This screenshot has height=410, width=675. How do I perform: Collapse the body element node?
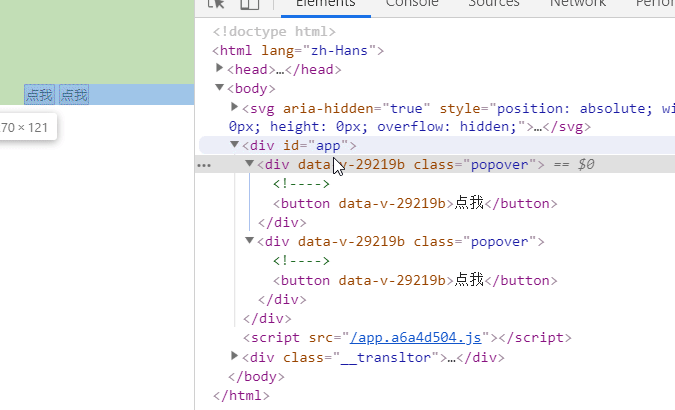point(221,88)
